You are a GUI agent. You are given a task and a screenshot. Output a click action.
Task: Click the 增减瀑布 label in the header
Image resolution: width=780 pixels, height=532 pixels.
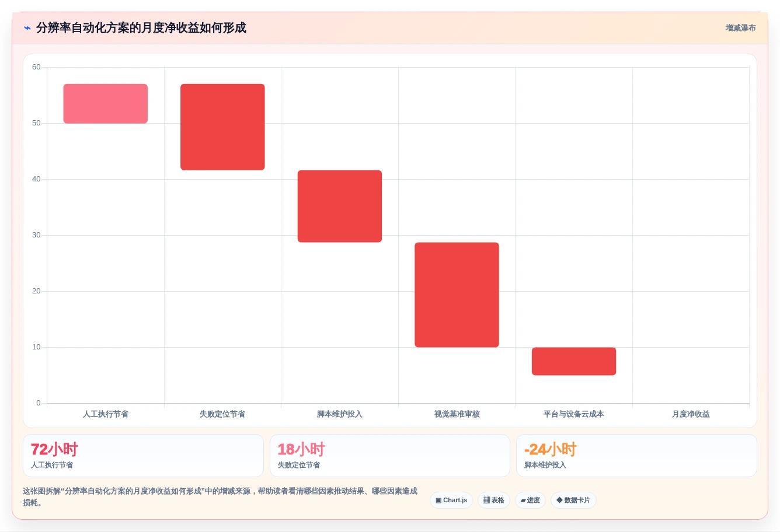tap(740, 28)
